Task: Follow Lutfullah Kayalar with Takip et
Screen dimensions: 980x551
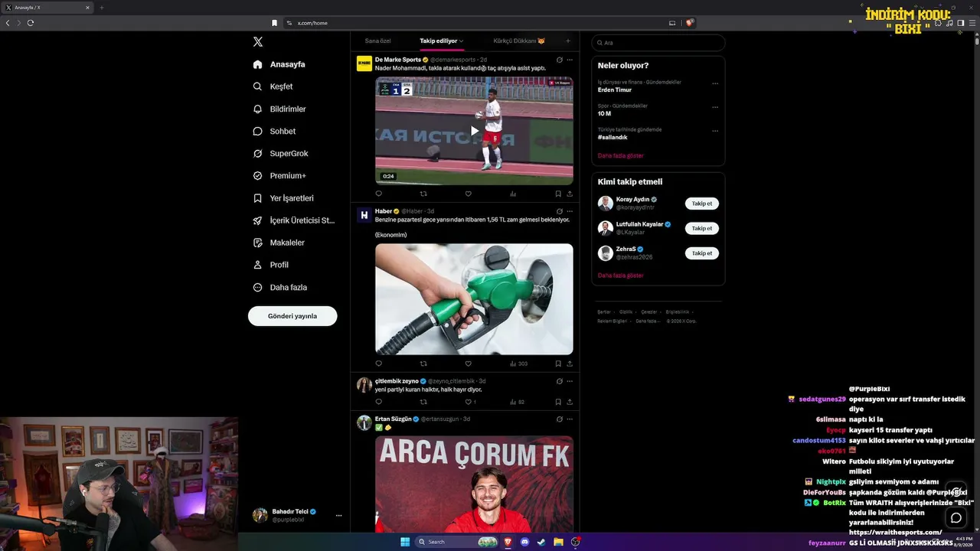Action: coord(702,228)
